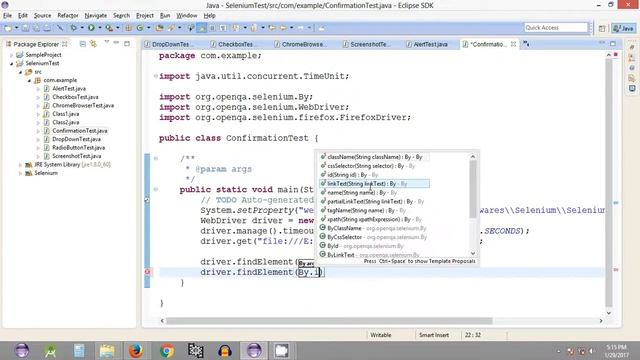Open the Refactor menu
Screen dimensions: 640x360
[68, 16]
